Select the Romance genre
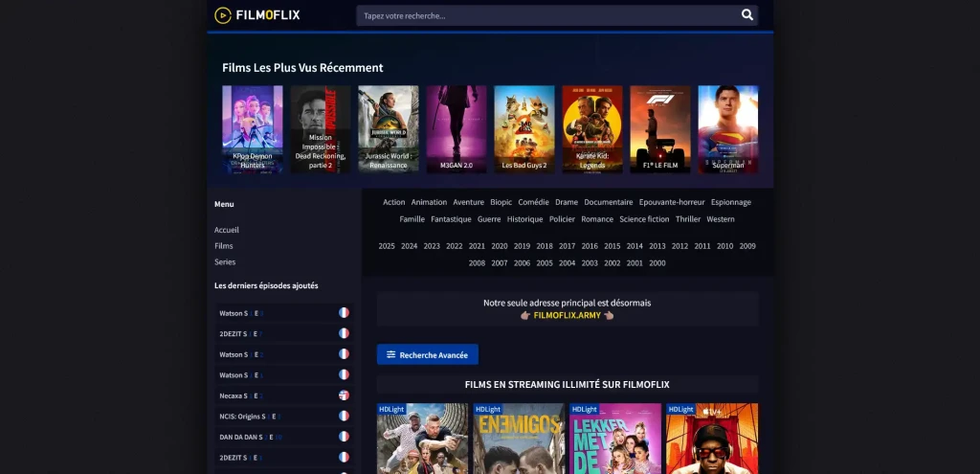The height and width of the screenshot is (474, 980). coord(597,219)
